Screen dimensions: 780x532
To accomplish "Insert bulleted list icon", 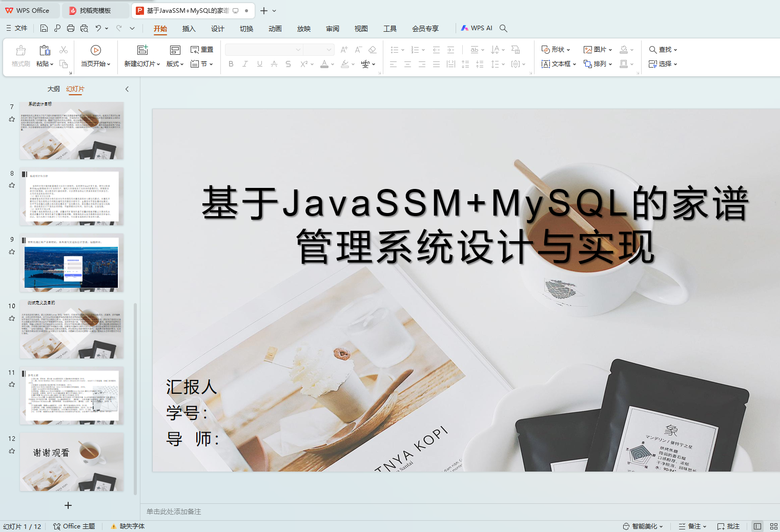I will [395, 50].
